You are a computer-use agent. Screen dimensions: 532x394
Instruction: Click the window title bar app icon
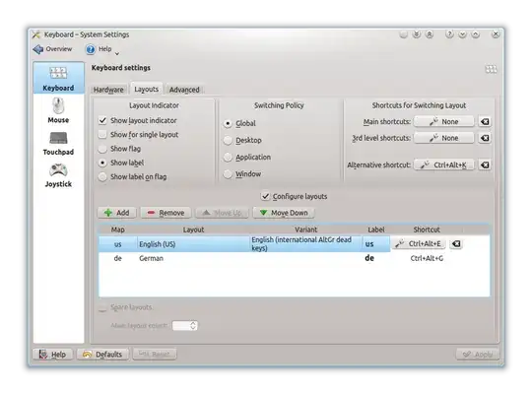click(x=36, y=34)
